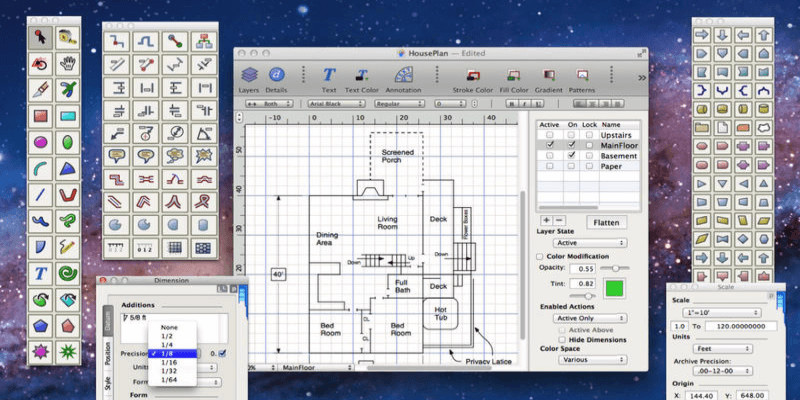Select the tape measure tool
This screenshot has width=800, height=400.
pyautogui.click(x=67, y=37)
